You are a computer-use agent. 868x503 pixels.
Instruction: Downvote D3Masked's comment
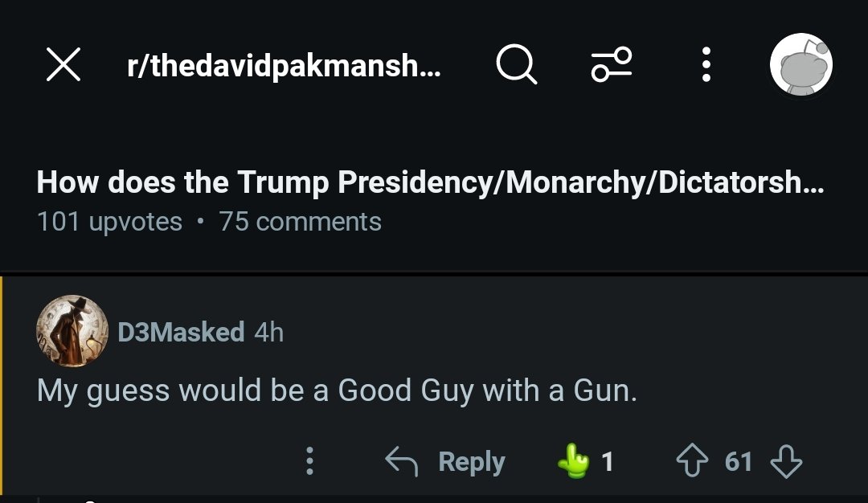pyautogui.click(x=785, y=462)
